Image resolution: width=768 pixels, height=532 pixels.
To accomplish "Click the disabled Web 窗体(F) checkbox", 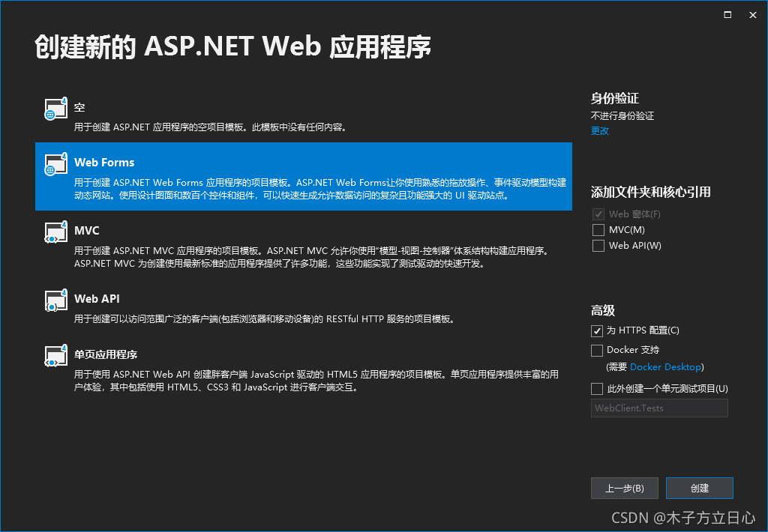I will pos(598,214).
